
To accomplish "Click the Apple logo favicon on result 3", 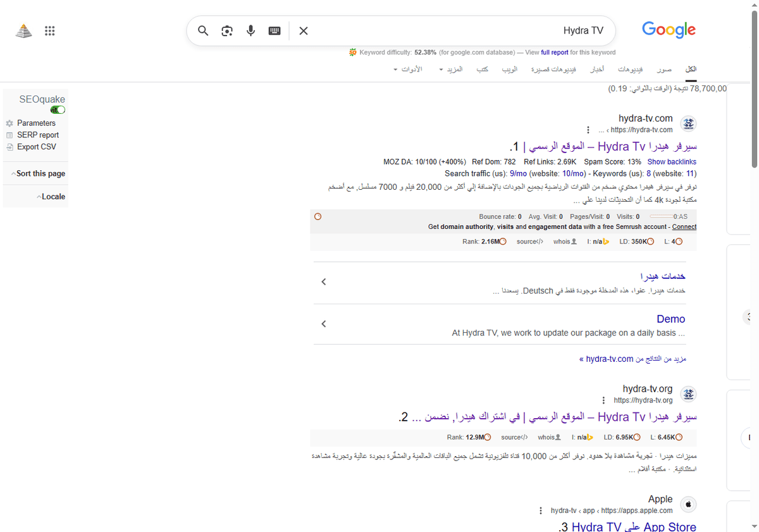I will 688,504.
